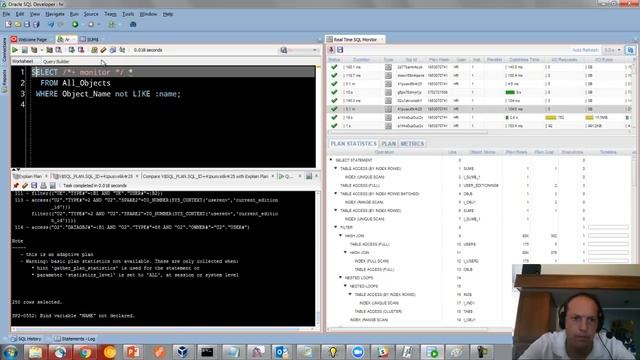Click the binoculars-style icon in main toolbar
This screenshot has height=360, width=640.
(x=133, y=24)
